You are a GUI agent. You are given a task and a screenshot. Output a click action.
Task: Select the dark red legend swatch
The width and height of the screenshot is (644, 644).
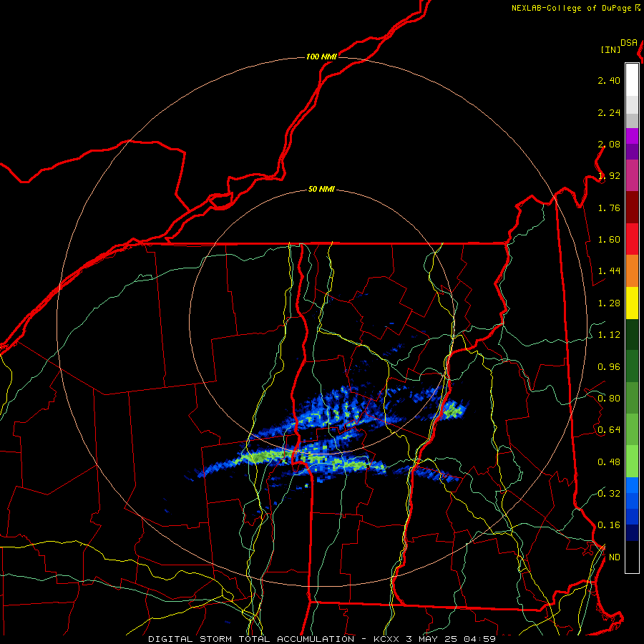coord(632,208)
